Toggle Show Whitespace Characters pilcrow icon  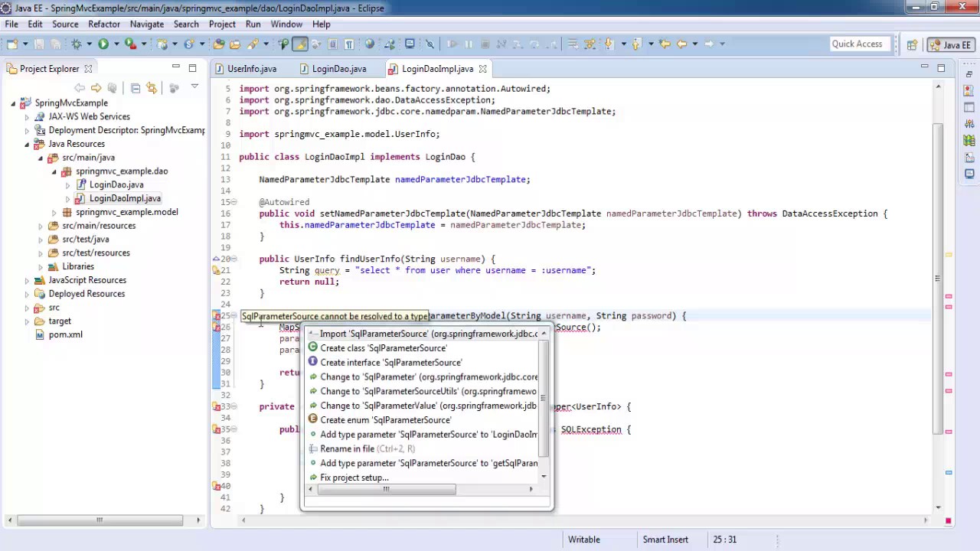point(349,44)
